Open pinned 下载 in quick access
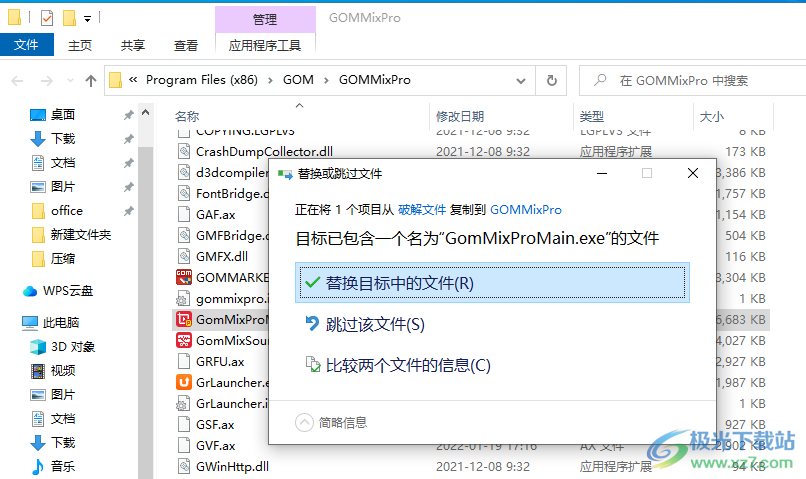The image size is (806, 479). pyautogui.click(x=63, y=139)
